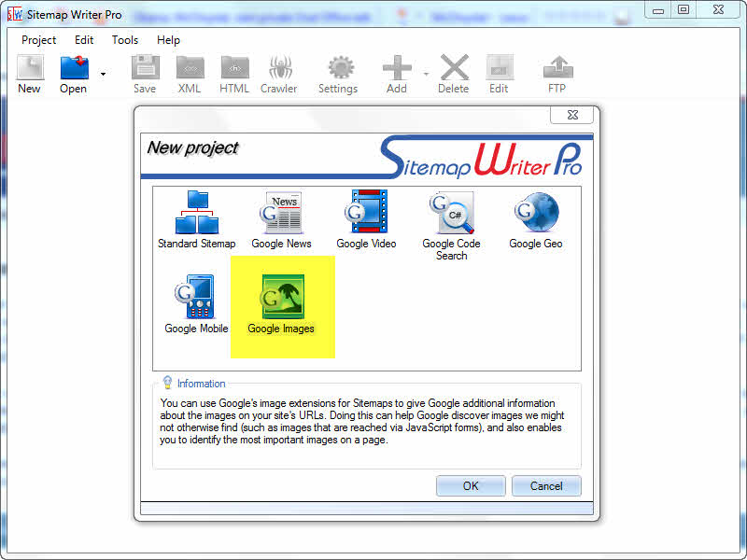Maximize the Sitemap Writer Pro window
747x560 pixels.
click(x=684, y=9)
